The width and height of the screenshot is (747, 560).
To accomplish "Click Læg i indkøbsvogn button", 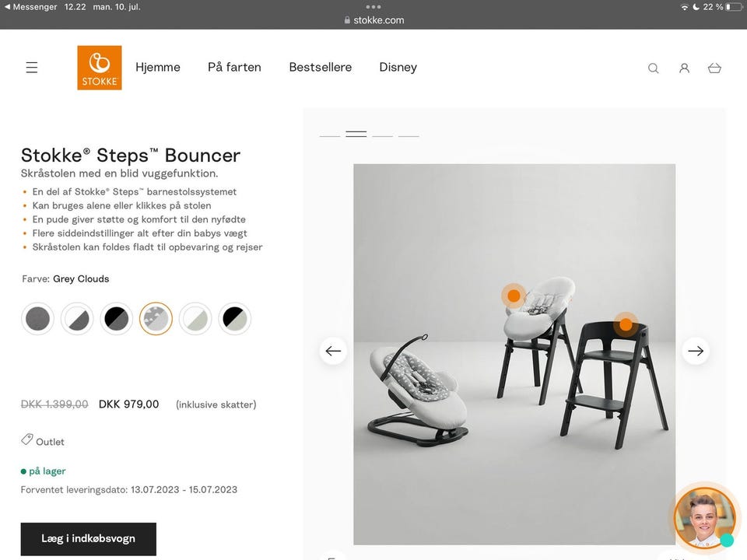I will 89,538.
